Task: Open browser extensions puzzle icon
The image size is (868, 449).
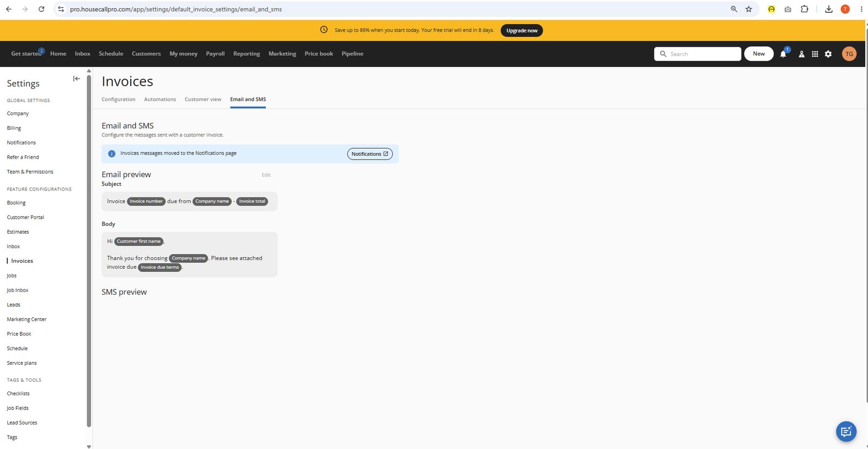Action: 805,9
